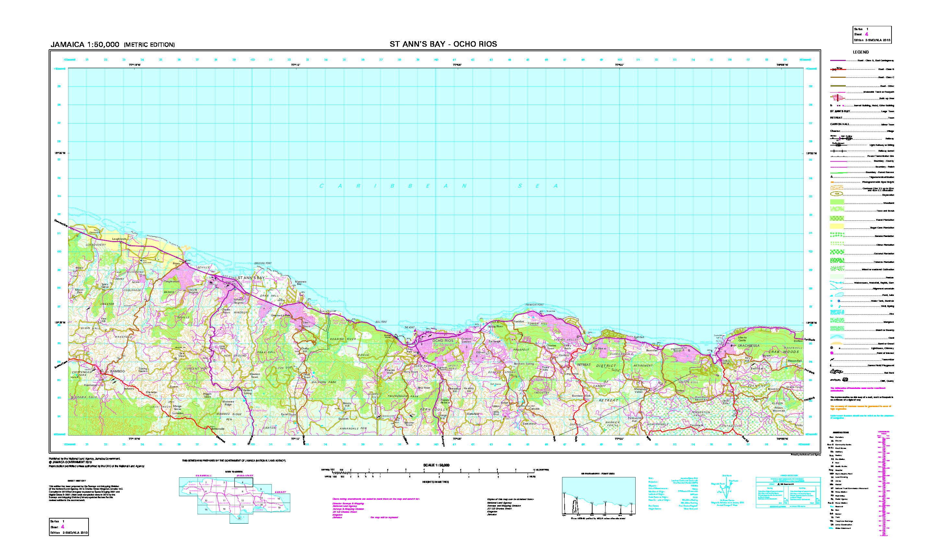
Task: Click the 'LEGEND' heading
Action: point(861,52)
